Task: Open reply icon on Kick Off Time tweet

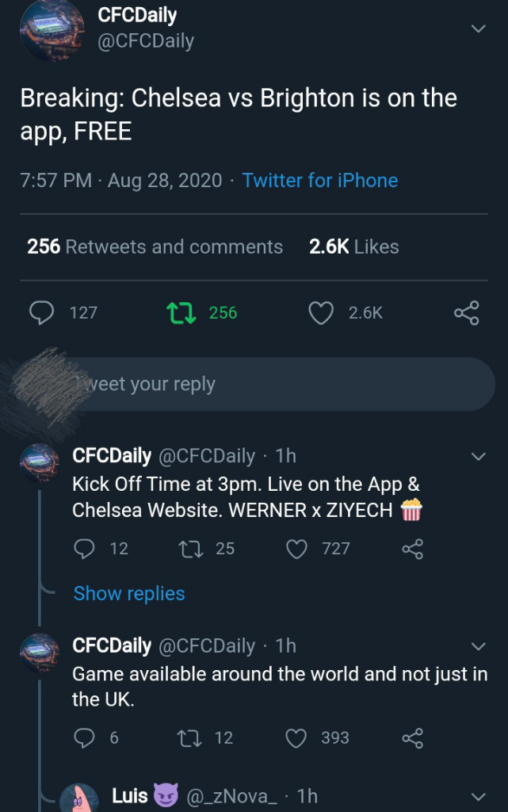Action: pos(84,549)
